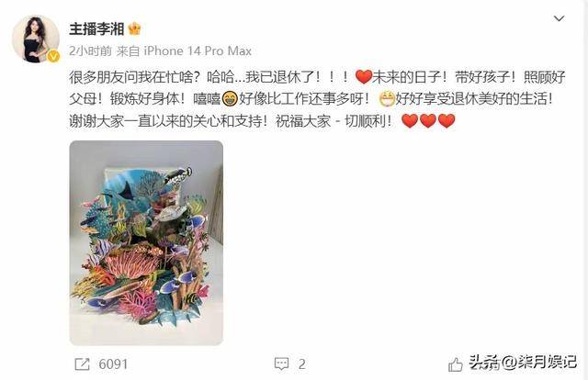Click the iPhone 14 Pro Max source
The image size is (588, 380).
pos(198,51)
